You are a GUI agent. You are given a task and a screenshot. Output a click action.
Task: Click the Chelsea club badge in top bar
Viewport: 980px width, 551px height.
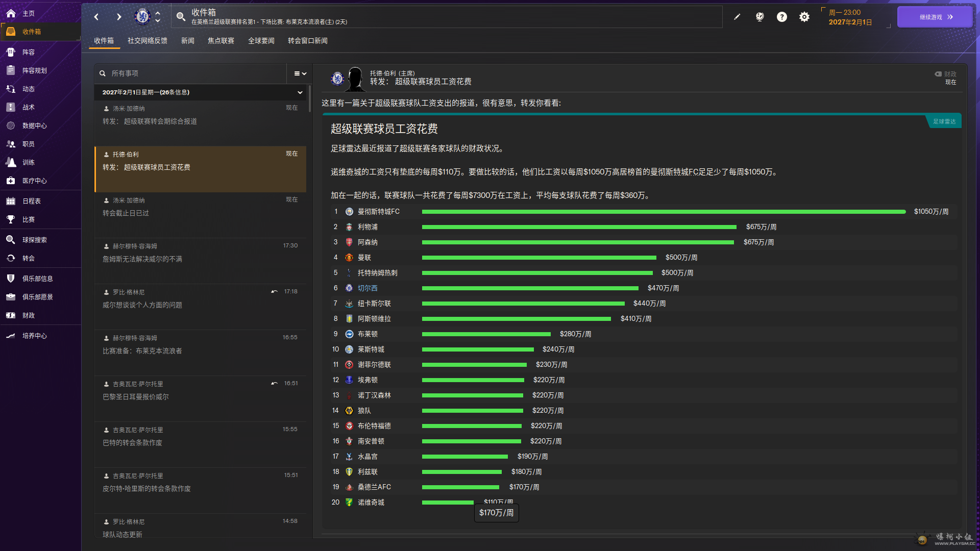pyautogui.click(x=142, y=16)
